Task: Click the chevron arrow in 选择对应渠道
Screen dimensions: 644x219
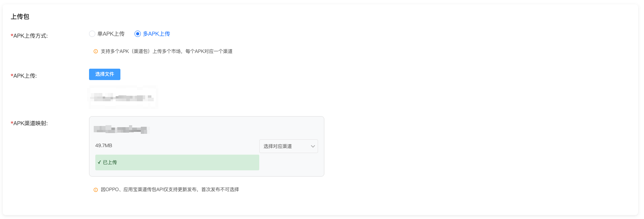Action: [x=313, y=146]
